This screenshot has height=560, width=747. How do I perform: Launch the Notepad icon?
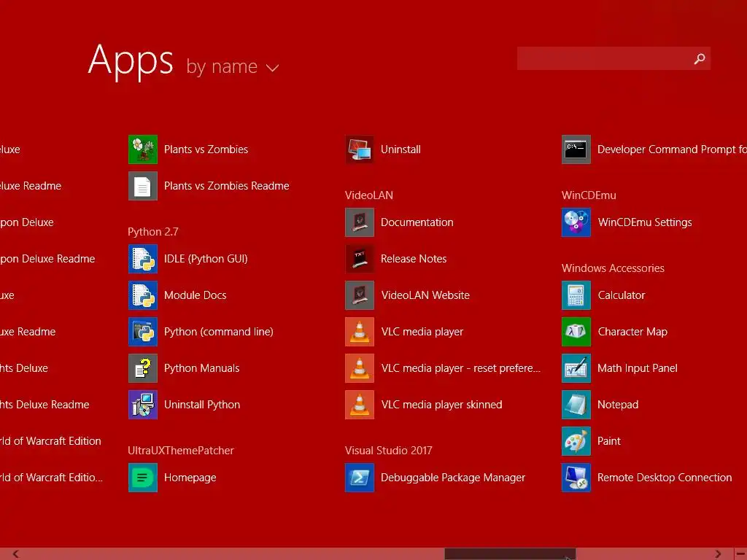pyautogui.click(x=576, y=405)
